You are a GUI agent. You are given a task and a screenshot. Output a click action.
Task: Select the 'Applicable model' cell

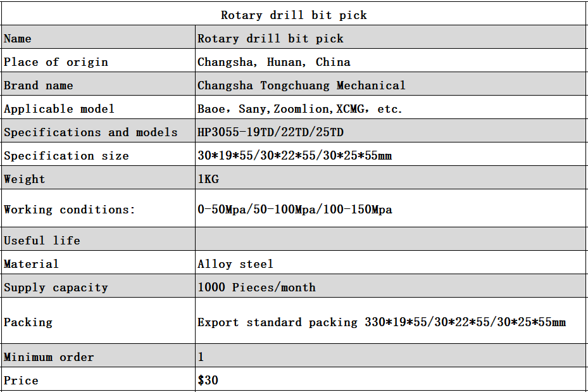[x=98, y=108]
